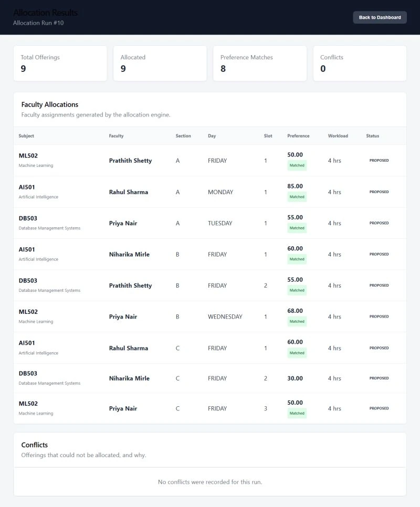Click the 'Status' column header

pos(372,136)
